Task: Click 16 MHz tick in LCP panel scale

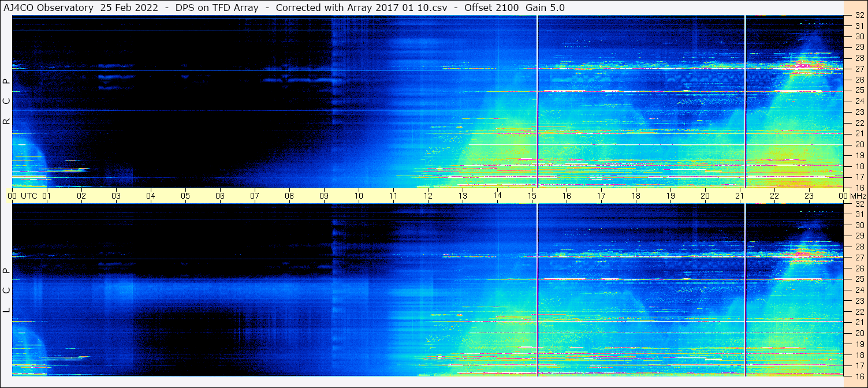Action: point(859,376)
